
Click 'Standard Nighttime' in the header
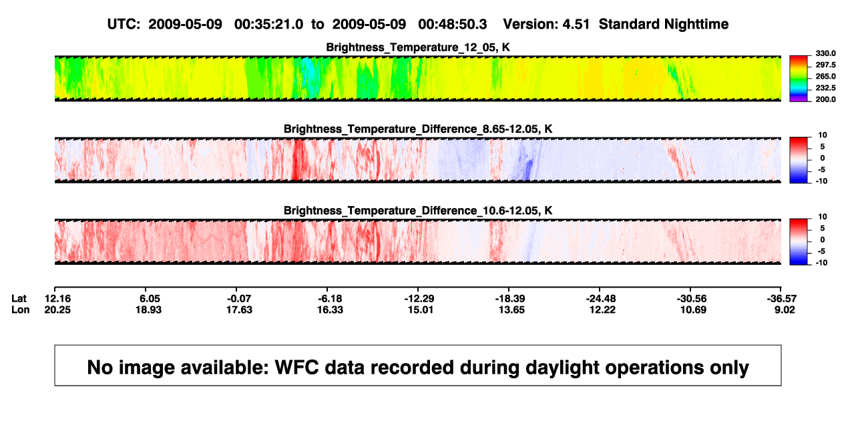coord(664,25)
